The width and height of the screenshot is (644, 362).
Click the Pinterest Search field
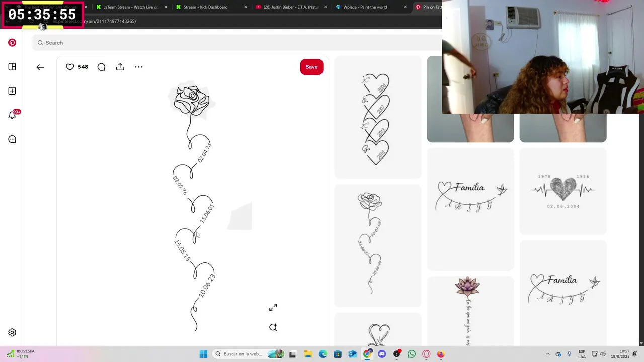point(236,43)
